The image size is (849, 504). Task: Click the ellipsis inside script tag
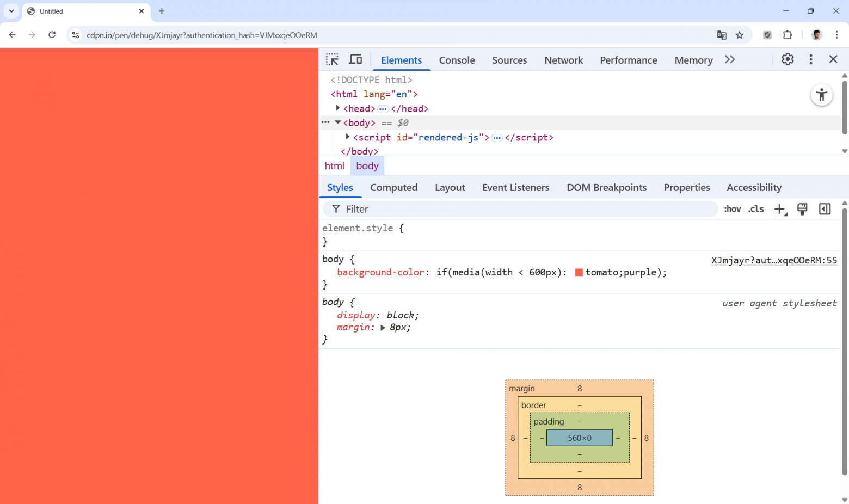coord(497,138)
